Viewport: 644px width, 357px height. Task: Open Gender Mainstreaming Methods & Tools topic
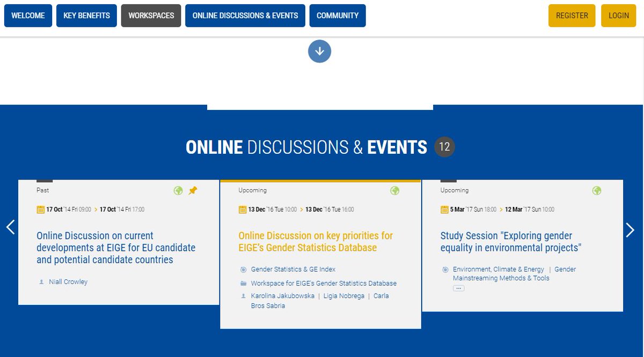(x=514, y=274)
